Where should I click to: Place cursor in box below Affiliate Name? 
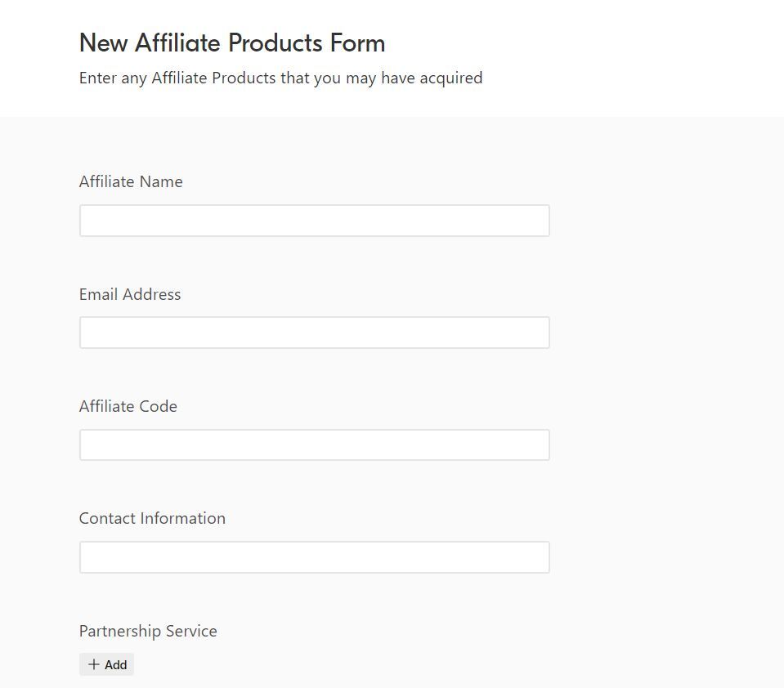[x=314, y=221]
